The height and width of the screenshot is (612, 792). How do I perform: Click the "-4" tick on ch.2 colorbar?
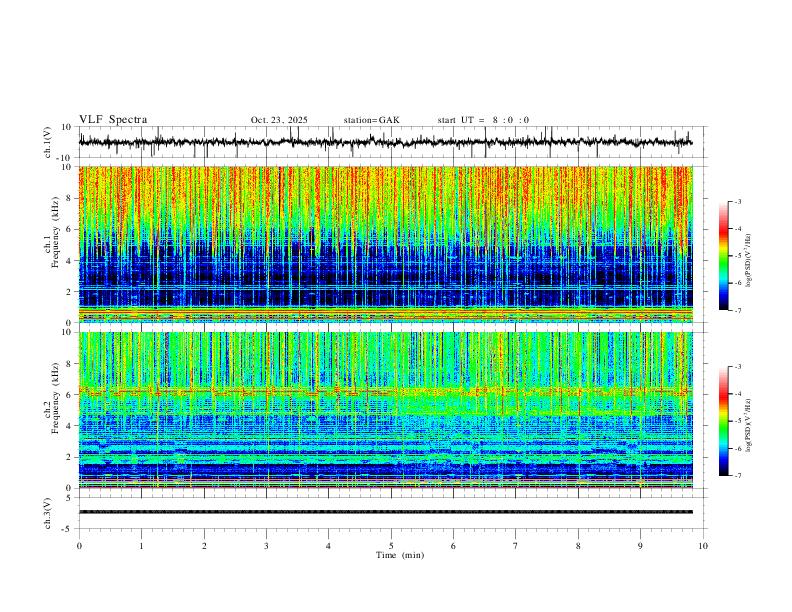[x=738, y=394]
